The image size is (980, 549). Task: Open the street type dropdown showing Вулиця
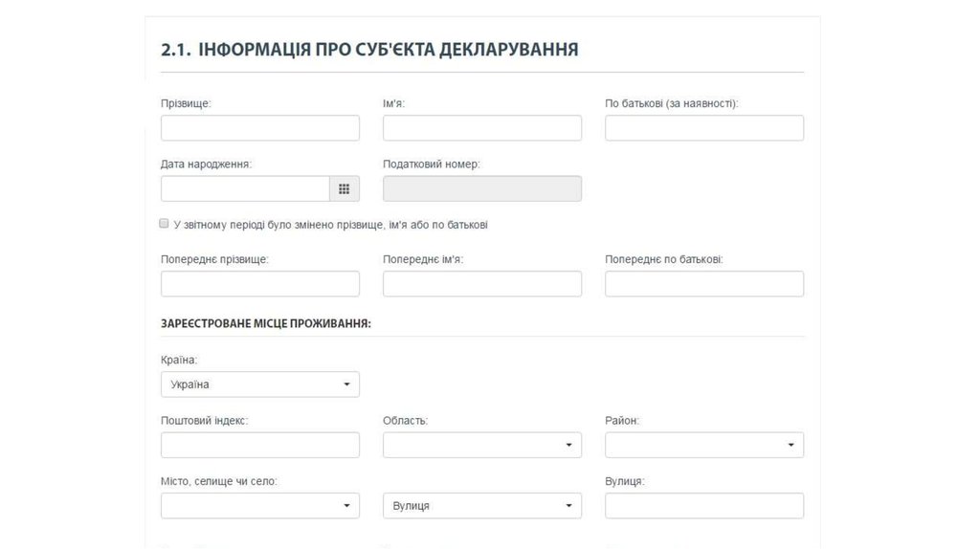[x=482, y=506]
